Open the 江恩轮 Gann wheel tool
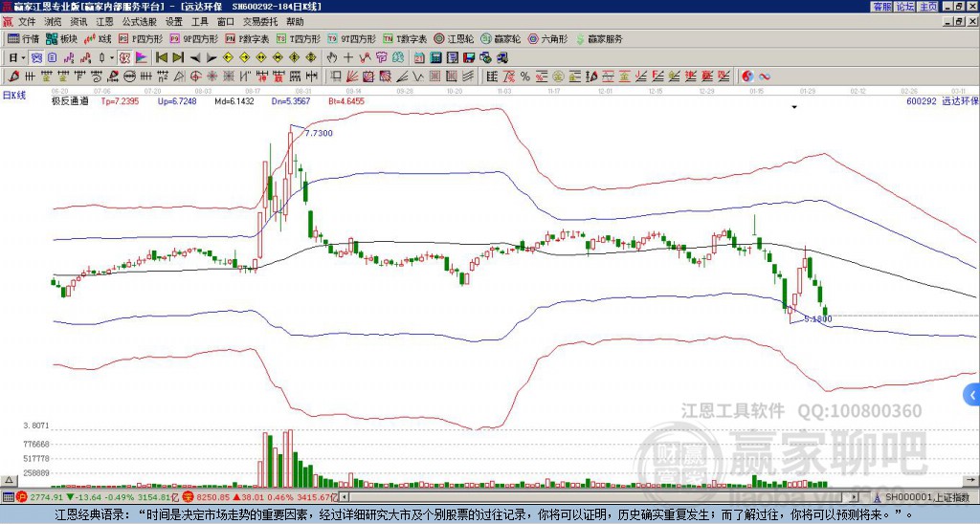The height and width of the screenshot is (524, 980). point(455,38)
